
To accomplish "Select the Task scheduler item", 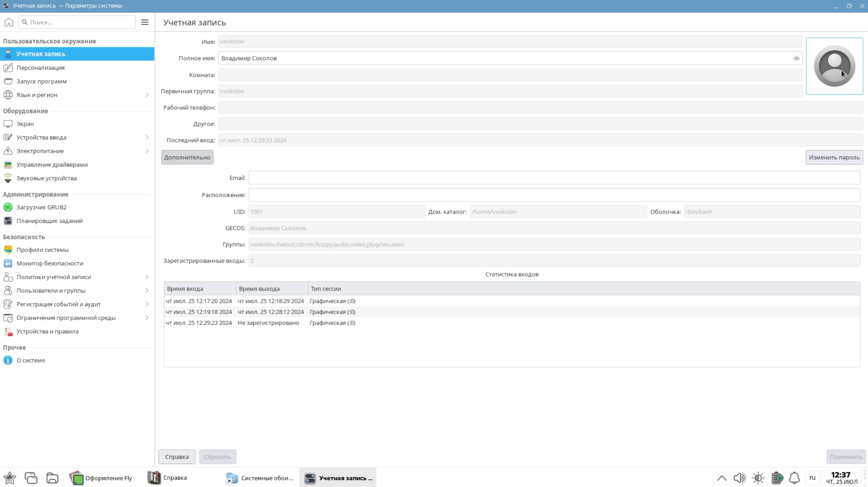I will tap(49, 221).
